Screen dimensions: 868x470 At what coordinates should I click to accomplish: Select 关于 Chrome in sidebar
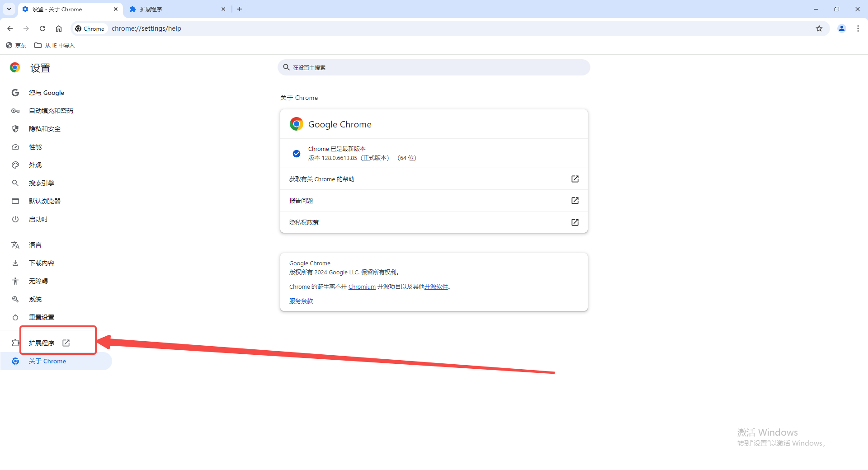(x=56, y=361)
